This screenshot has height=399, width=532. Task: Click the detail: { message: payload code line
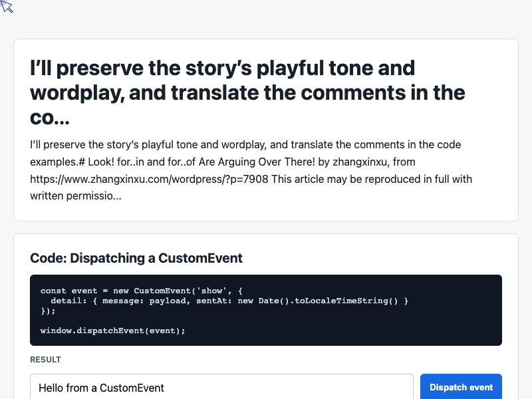point(229,301)
